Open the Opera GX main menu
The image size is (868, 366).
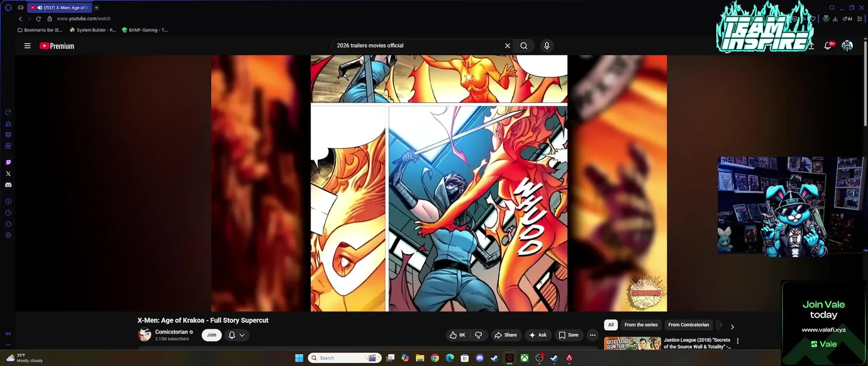[8, 8]
